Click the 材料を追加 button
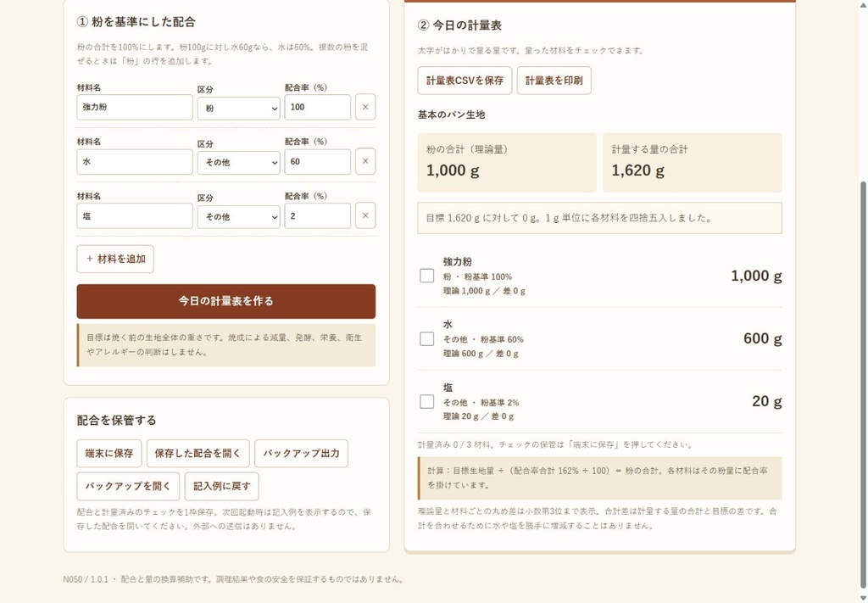The image size is (868, 603). [115, 259]
